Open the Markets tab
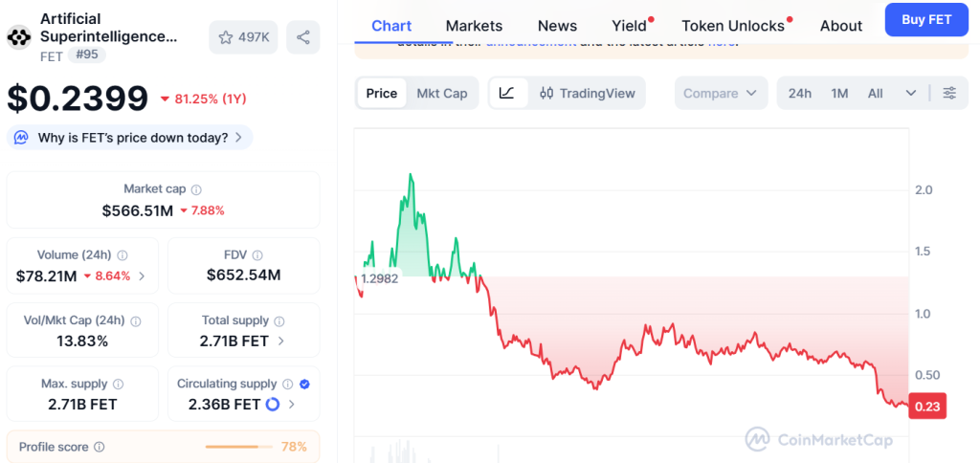Image resolution: width=980 pixels, height=463 pixels. click(x=474, y=26)
